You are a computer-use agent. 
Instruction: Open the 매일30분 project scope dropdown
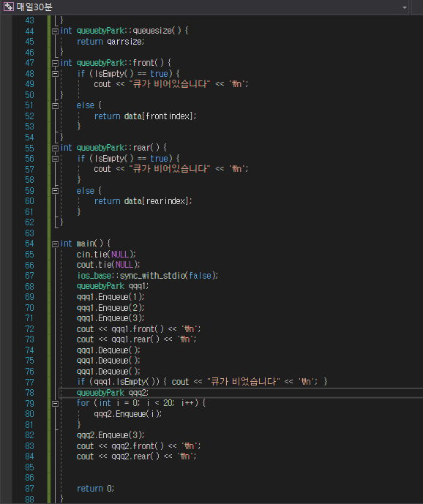click(205, 7)
